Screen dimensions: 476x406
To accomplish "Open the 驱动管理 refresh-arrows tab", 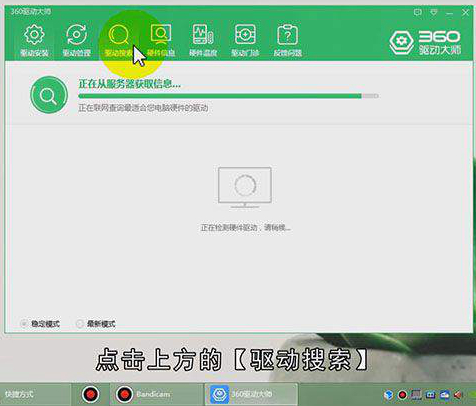I will (76, 40).
